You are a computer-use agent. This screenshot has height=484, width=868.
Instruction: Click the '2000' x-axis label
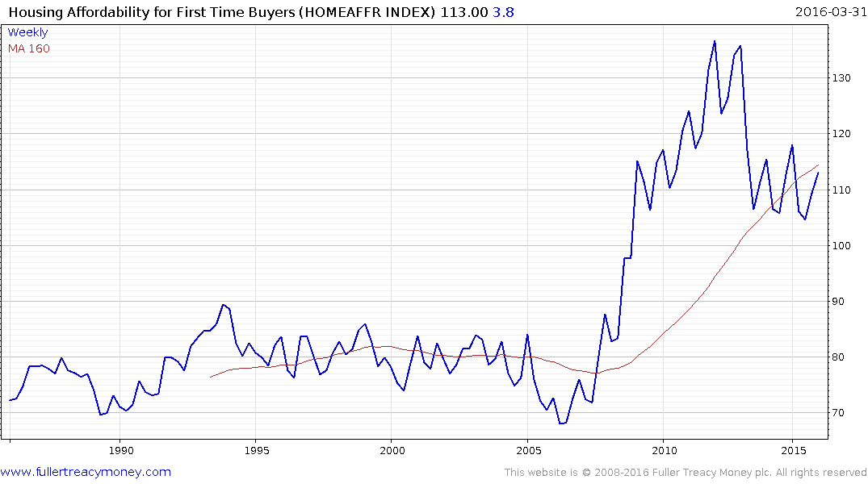coord(392,450)
